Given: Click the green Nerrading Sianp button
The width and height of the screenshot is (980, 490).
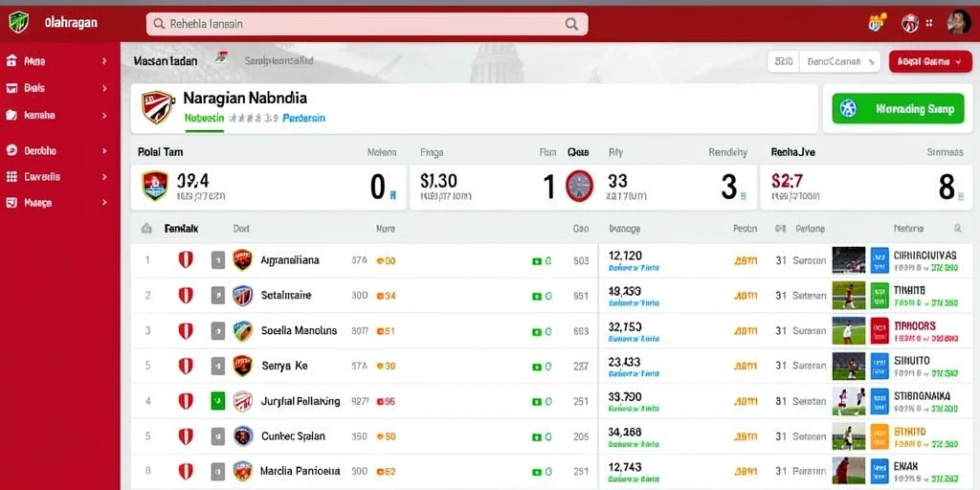Looking at the screenshot, I should click(x=898, y=109).
